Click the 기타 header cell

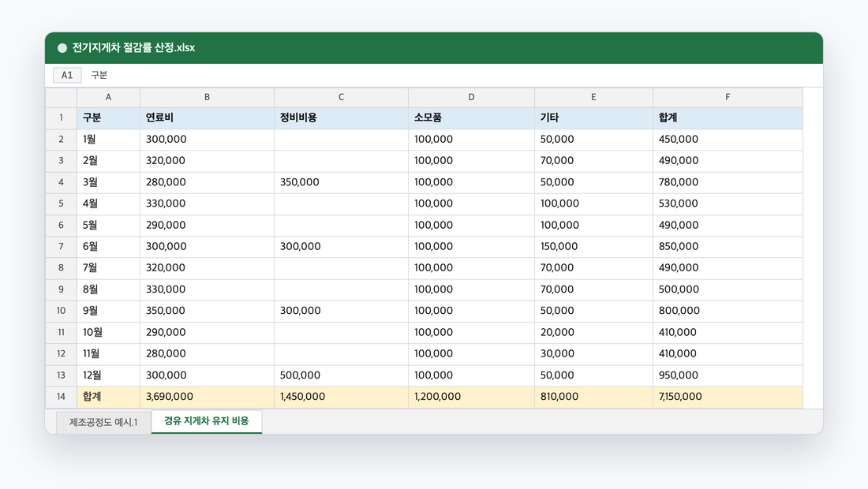(x=593, y=118)
